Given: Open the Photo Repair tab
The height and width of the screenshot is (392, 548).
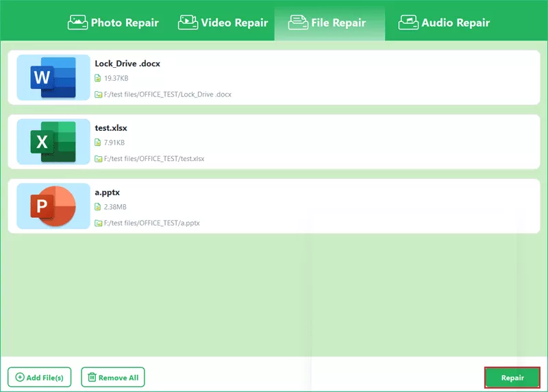Looking at the screenshot, I should pos(113,23).
